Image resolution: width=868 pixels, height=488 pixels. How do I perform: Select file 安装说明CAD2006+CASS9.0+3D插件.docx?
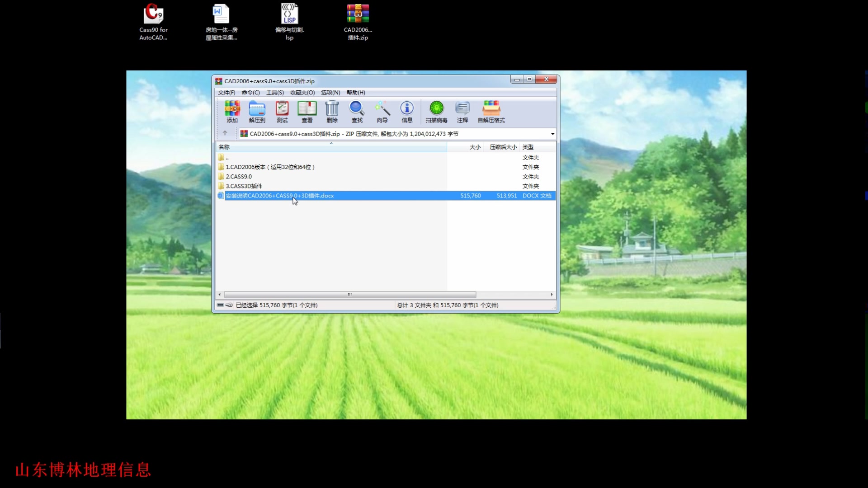click(386, 196)
